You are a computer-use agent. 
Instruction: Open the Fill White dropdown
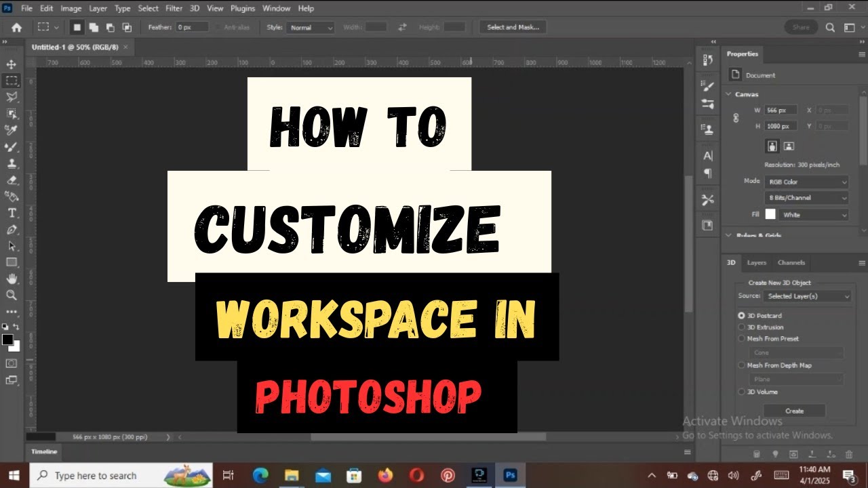tap(814, 215)
